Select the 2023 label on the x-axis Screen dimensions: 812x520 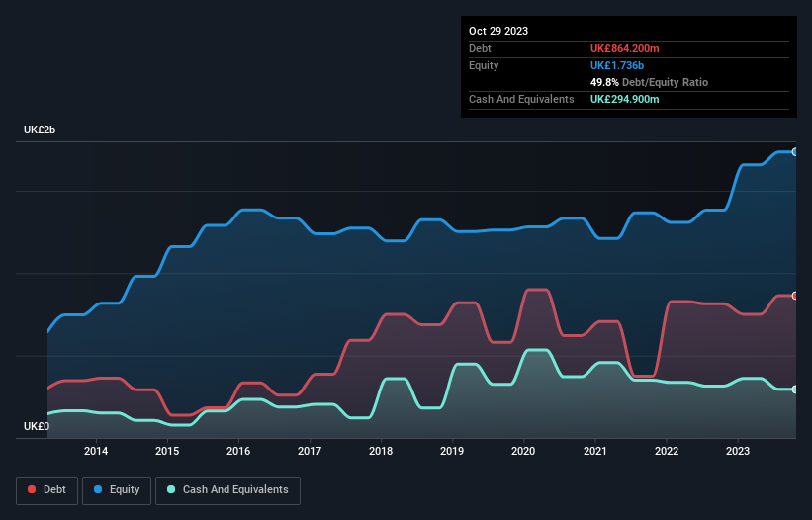coord(737,452)
